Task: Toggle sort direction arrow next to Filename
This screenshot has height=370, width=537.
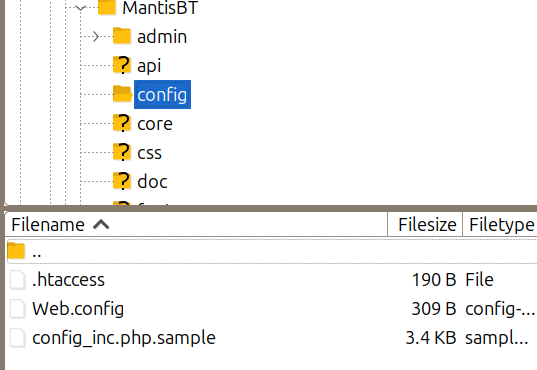Action: (101, 225)
